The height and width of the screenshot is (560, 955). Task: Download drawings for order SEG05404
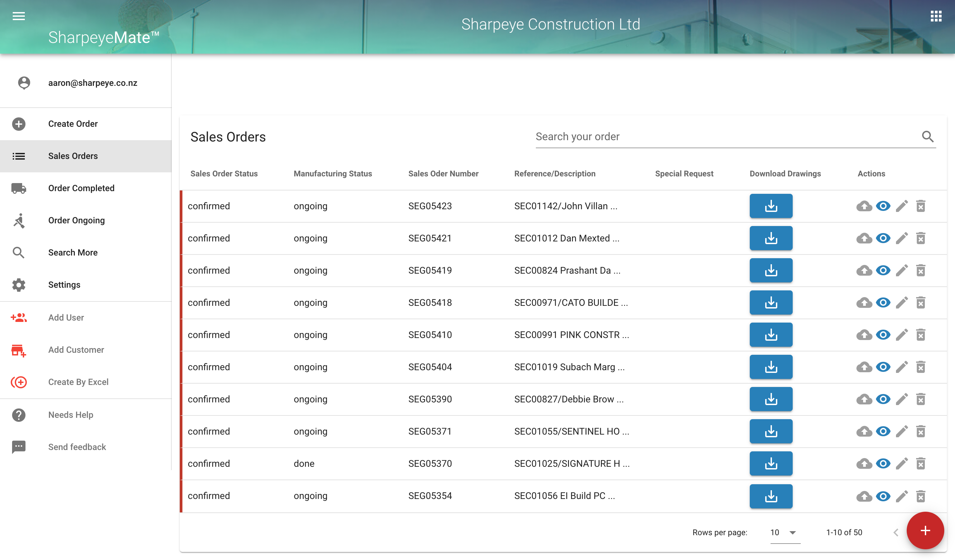771,367
